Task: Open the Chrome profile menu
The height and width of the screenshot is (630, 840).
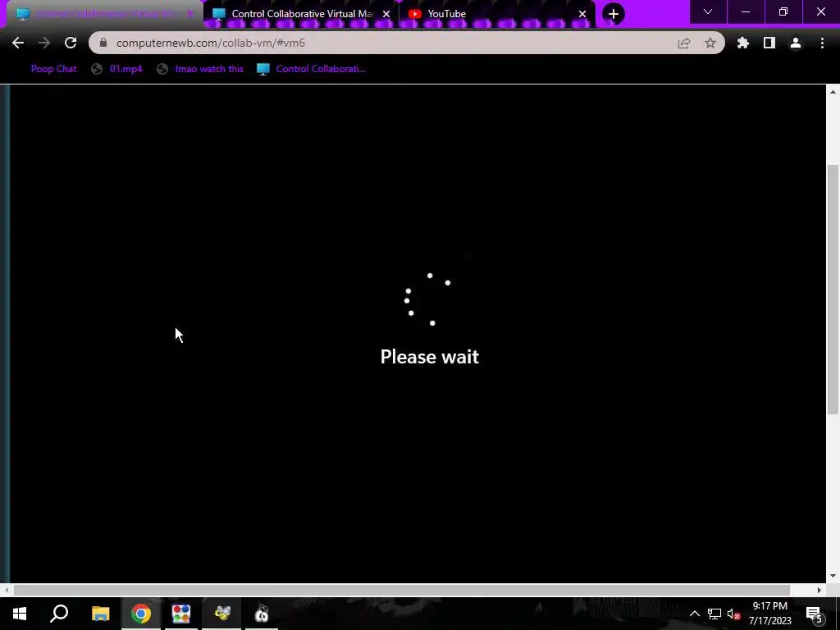Action: (796, 43)
